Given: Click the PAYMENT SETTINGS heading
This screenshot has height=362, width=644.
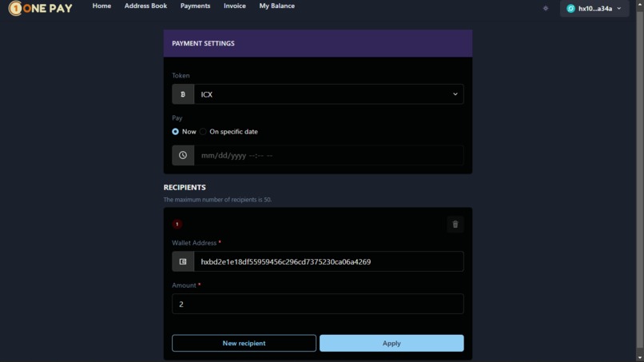Looking at the screenshot, I should 203,43.
